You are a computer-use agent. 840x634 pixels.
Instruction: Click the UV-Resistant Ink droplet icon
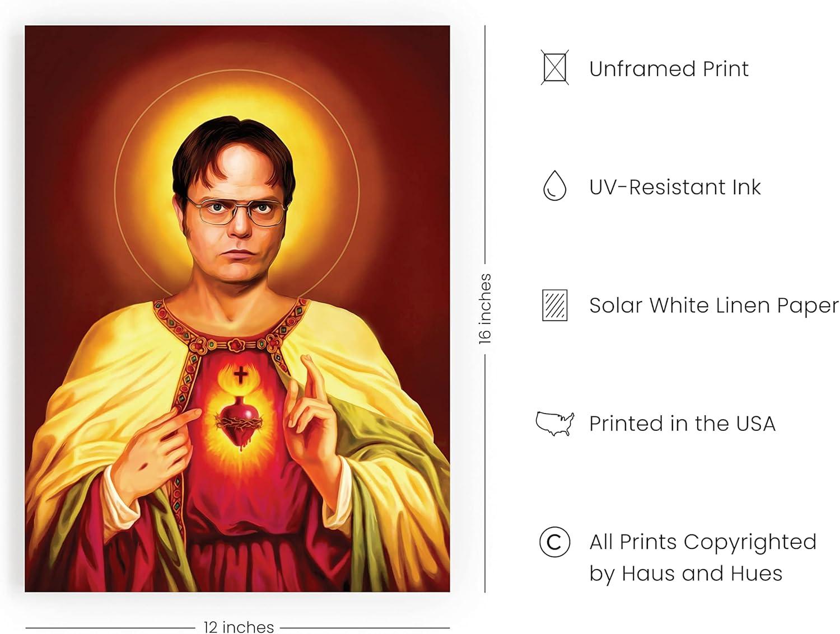554,186
